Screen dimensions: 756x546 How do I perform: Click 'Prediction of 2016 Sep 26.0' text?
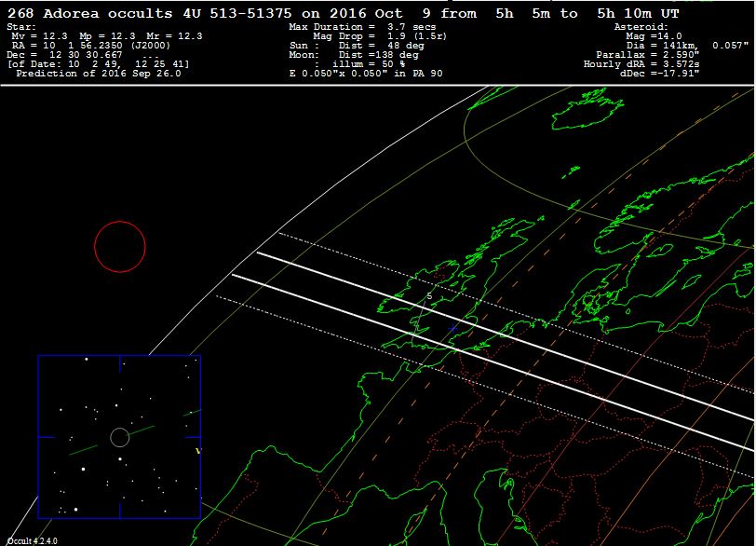point(99,73)
